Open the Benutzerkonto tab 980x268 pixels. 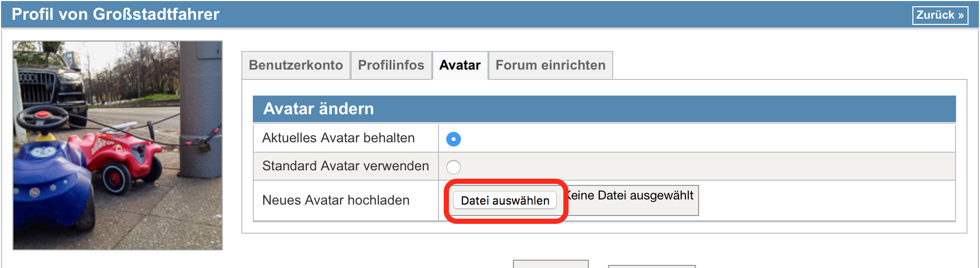click(x=295, y=65)
